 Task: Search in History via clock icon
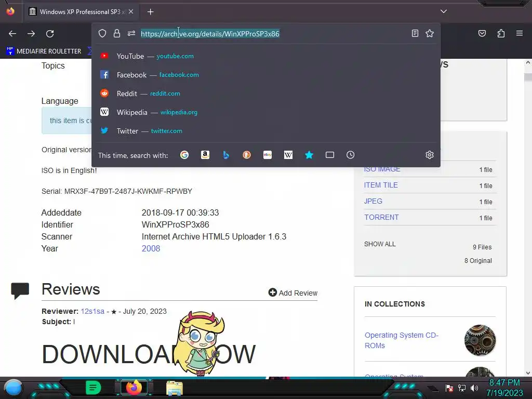(351, 155)
